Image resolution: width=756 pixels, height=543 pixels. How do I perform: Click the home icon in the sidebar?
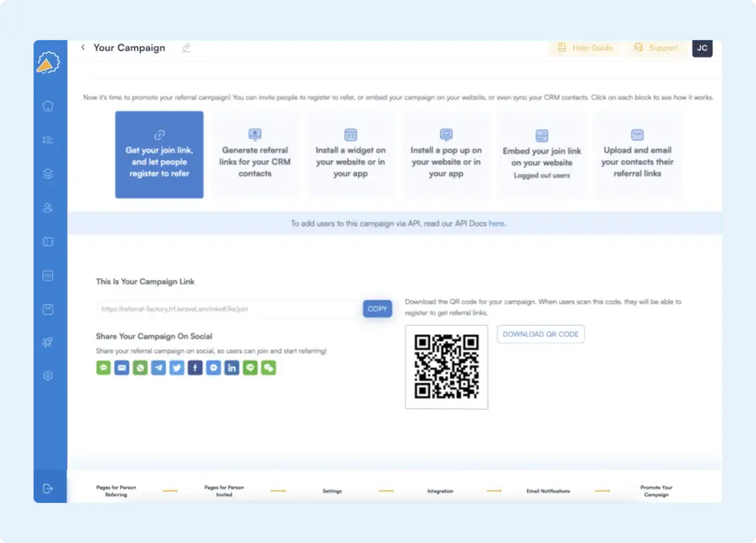[x=48, y=106]
